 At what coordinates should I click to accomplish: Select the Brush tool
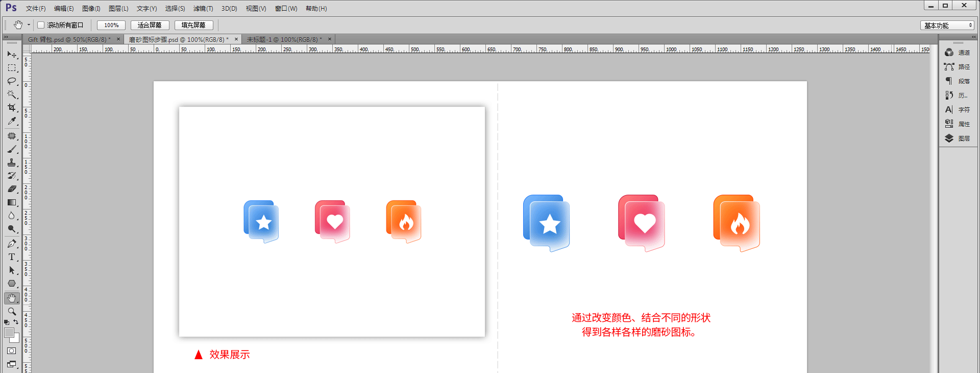click(x=12, y=149)
